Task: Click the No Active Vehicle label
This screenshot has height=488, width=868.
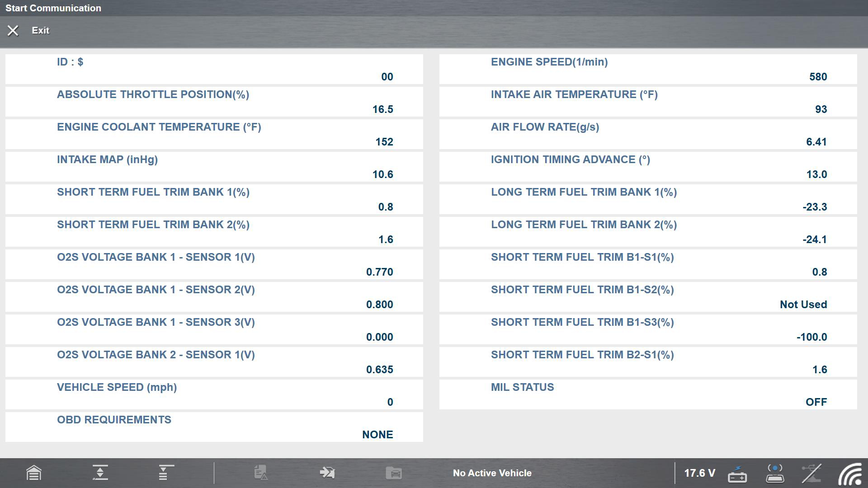Action: 492,473
